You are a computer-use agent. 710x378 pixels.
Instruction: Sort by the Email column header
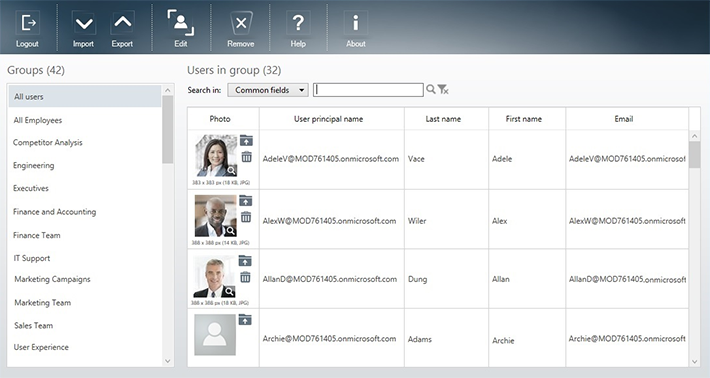tap(627, 119)
